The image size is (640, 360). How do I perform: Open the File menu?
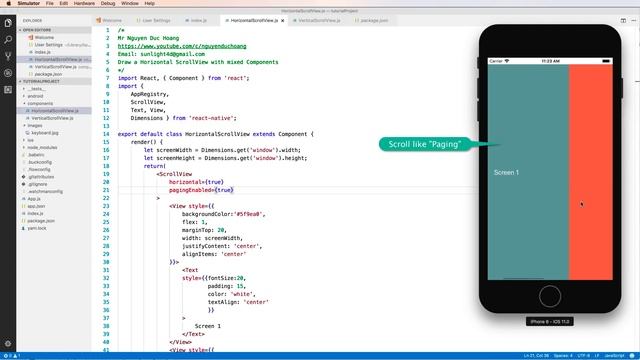pos(50,3)
